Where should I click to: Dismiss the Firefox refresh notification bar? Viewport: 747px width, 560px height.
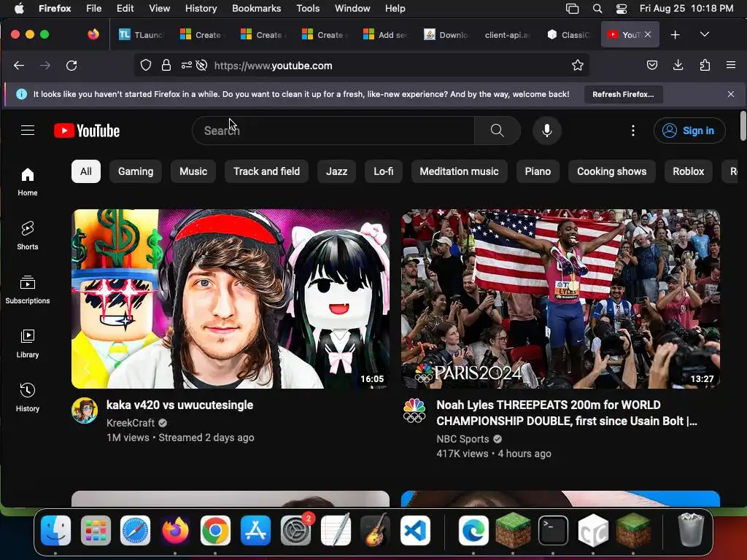point(731,94)
